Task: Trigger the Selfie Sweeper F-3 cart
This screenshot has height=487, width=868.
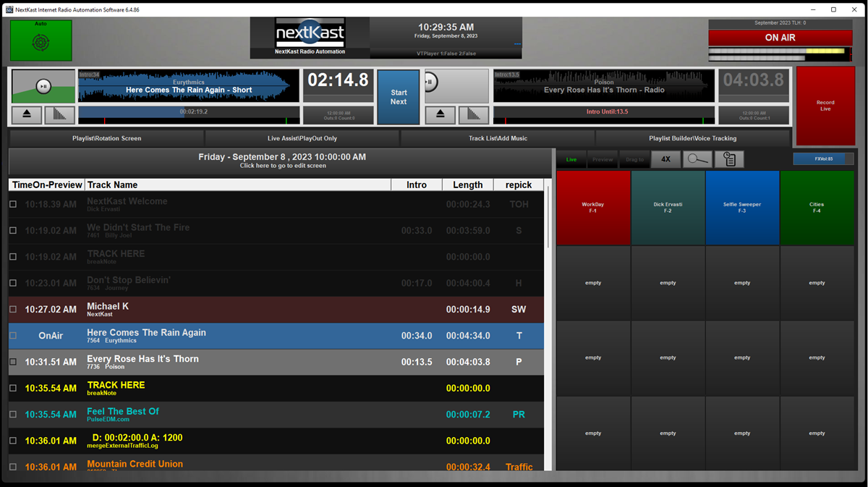Action: pyautogui.click(x=742, y=208)
